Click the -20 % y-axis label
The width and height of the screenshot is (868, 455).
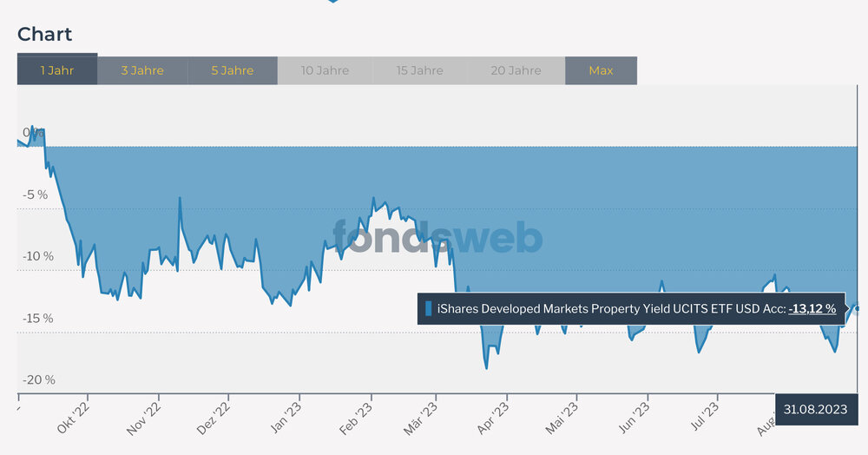click(x=37, y=379)
